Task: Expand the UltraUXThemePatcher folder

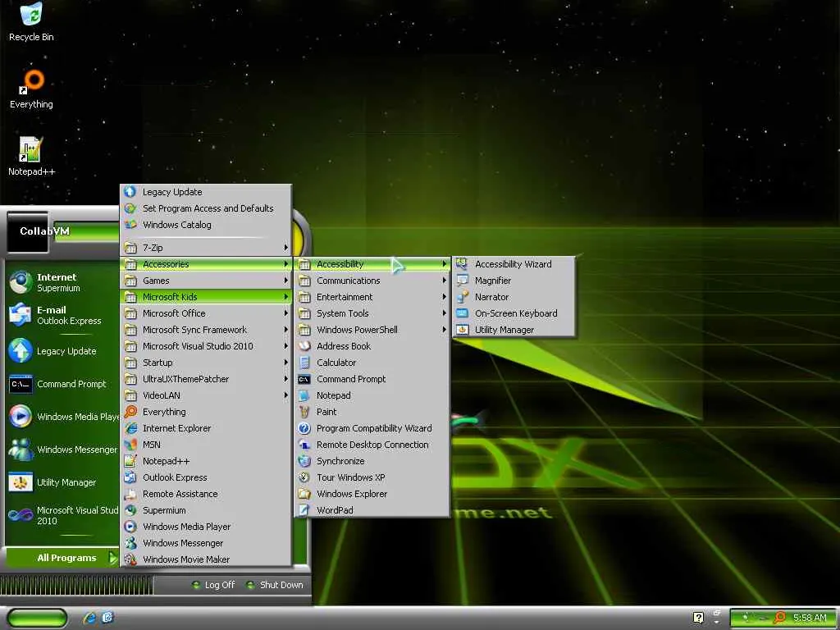Action: (x=206, y=379)
